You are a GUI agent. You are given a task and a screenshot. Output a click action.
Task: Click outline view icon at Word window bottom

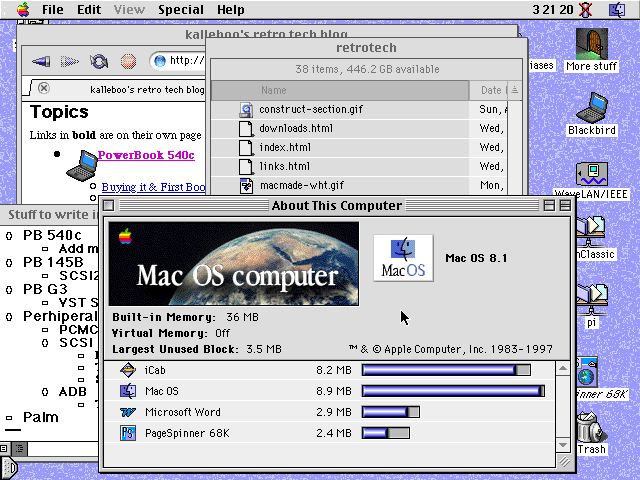pyautogui.click(x=19, y=449)
